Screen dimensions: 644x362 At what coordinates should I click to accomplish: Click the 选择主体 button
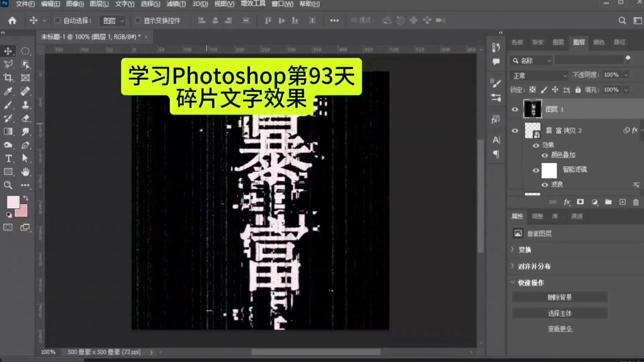click(x=560, y=313)
